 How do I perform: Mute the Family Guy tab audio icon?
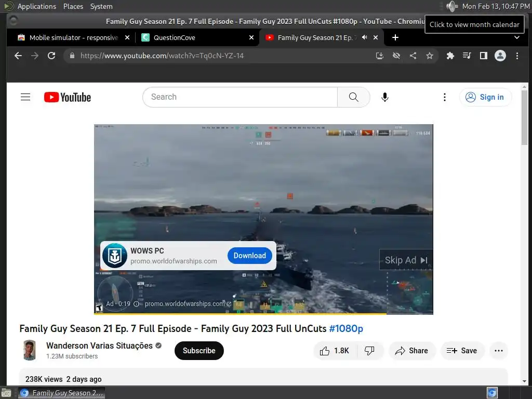364,37
